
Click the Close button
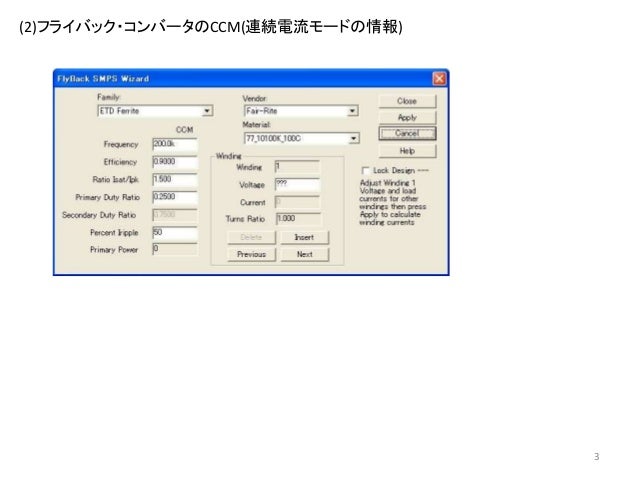[x=407, y=101]
